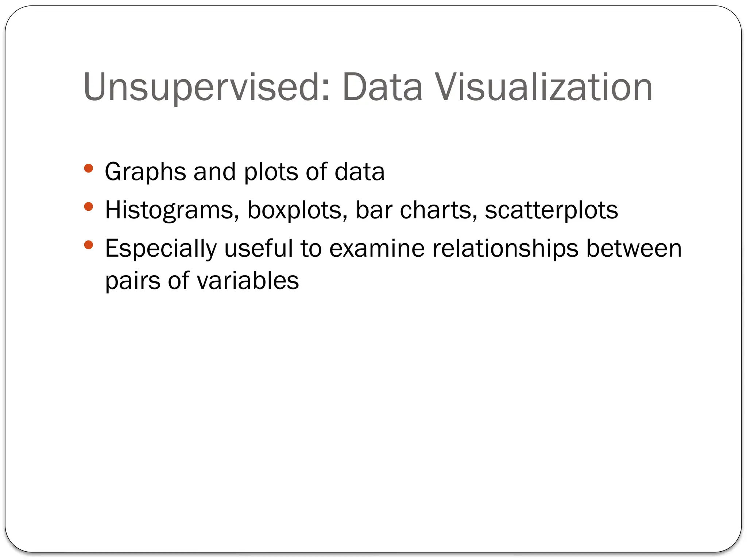Click the slide title 'Unsupervised: Data Visualization'
The height and width of the screenshot is (560, 747).
tap(368, 87)
